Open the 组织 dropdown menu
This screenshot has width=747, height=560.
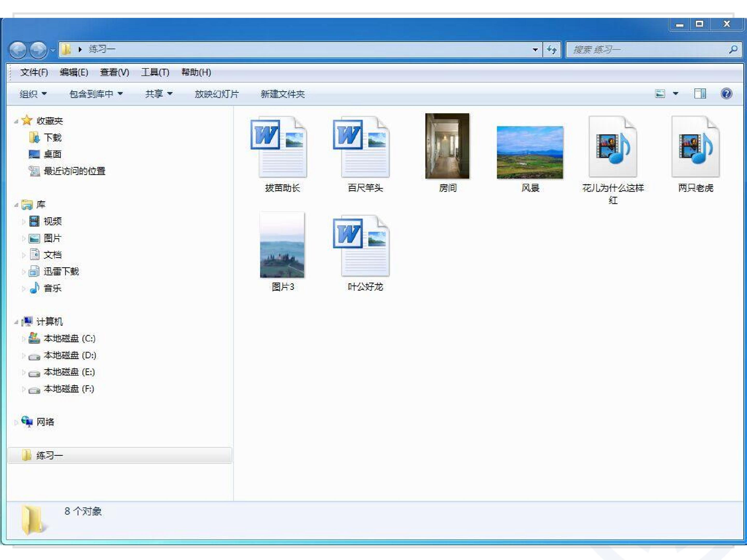(33, 94)
